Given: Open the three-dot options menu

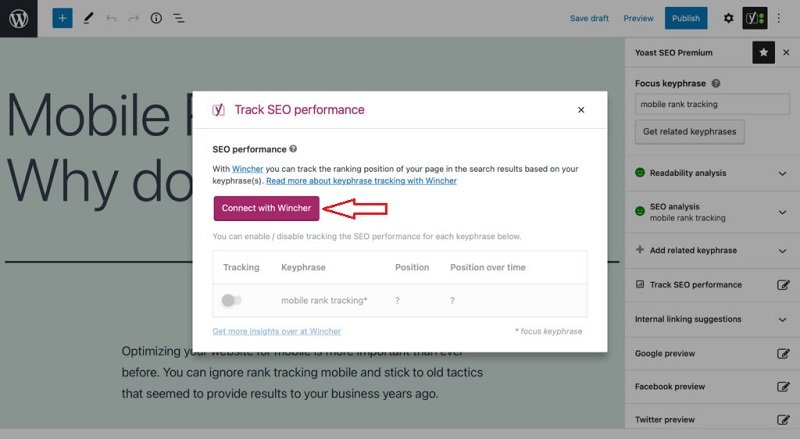Looking at the screenshot, I should tap(779, 18).
